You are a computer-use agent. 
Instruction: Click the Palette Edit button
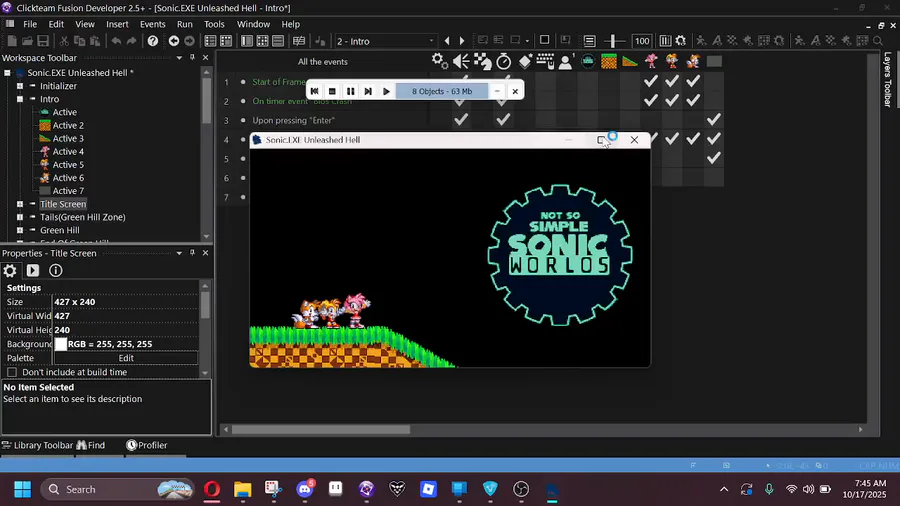coord(126,358)
